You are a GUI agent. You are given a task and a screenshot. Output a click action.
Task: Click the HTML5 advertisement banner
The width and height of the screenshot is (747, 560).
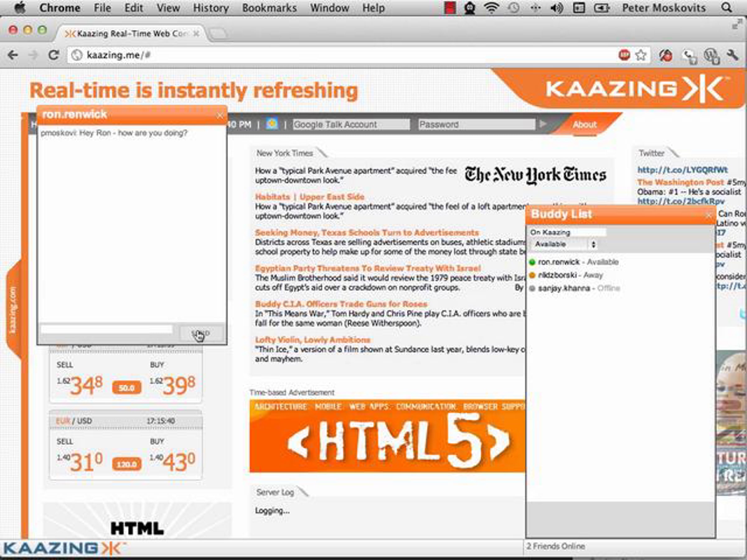[387, 436]
